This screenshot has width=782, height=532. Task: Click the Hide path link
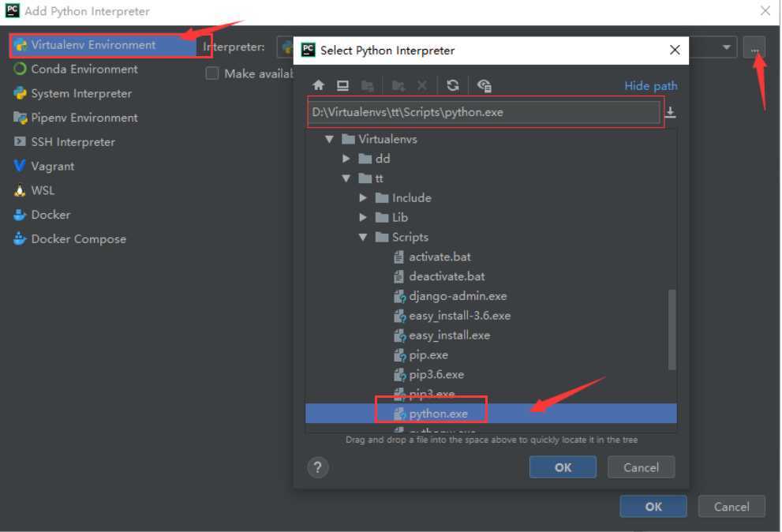pyautogui.click(x=651, y=86)
